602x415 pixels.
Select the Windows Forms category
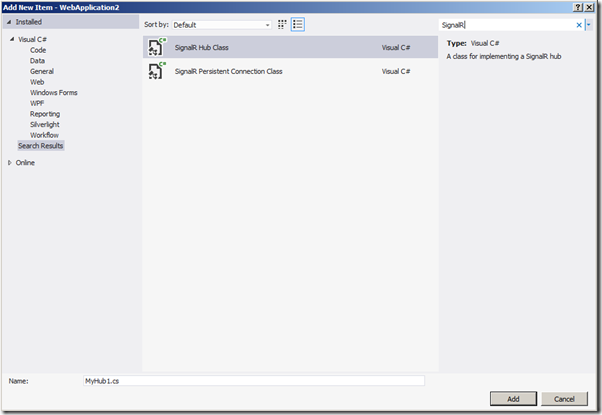[x=54, y=93]
